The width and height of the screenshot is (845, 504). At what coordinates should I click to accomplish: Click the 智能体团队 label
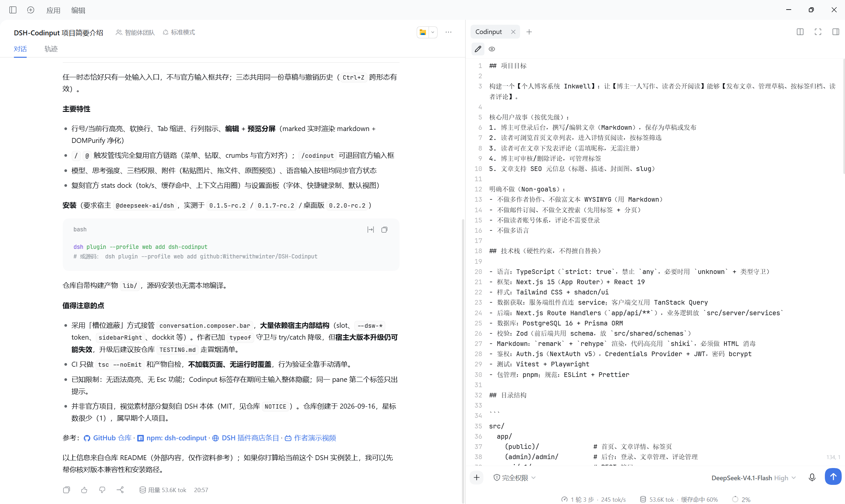pyautogui.click(x=135, y=32)
